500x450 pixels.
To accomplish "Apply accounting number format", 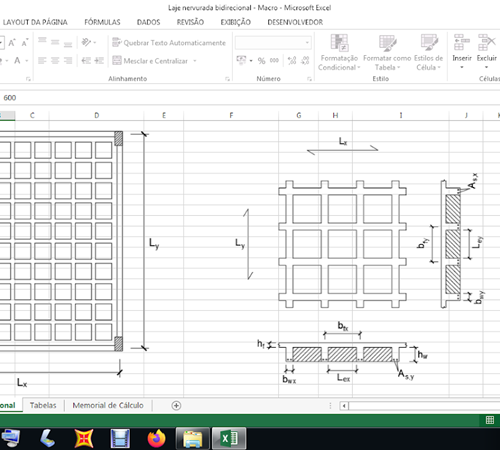I will [x=241, y=60].
